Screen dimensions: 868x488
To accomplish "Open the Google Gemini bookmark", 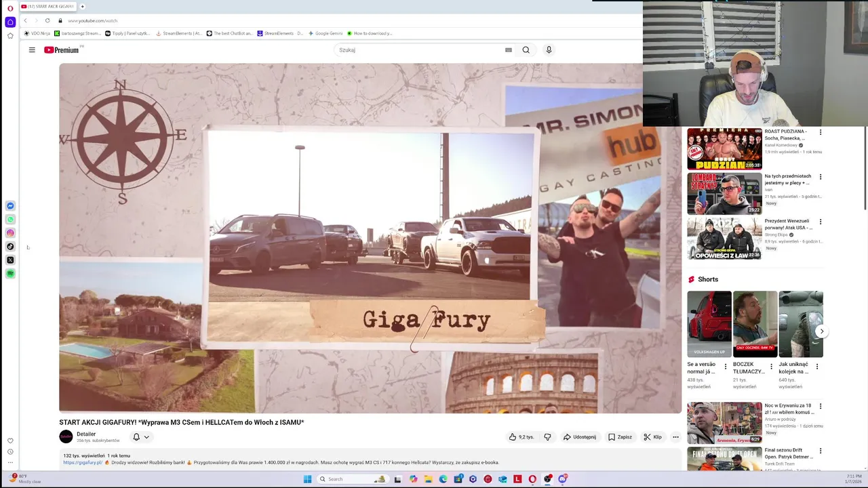I will coord(325,33).
